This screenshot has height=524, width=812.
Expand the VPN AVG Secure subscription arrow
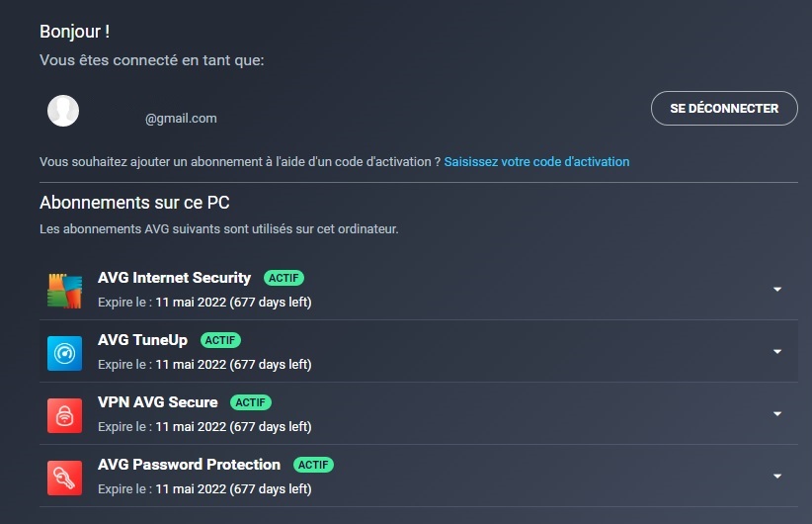coord(777,413)
